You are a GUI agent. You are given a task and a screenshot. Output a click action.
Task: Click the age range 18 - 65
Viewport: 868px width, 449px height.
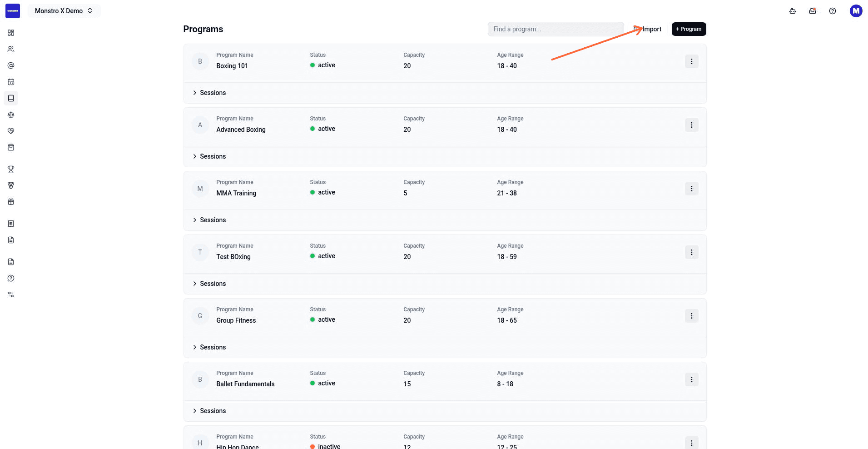tap(507, 320)
